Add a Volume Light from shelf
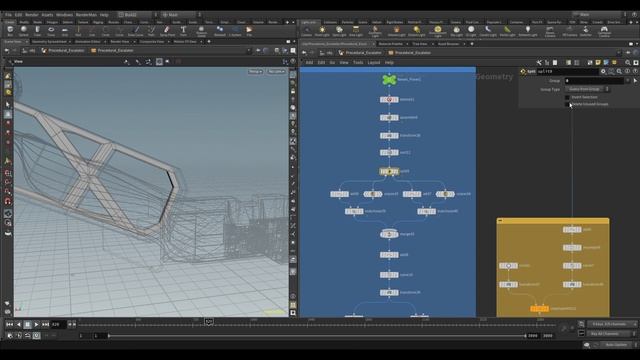Image resolution: width=640 pixels, height=360 pixels. (396, 31)
